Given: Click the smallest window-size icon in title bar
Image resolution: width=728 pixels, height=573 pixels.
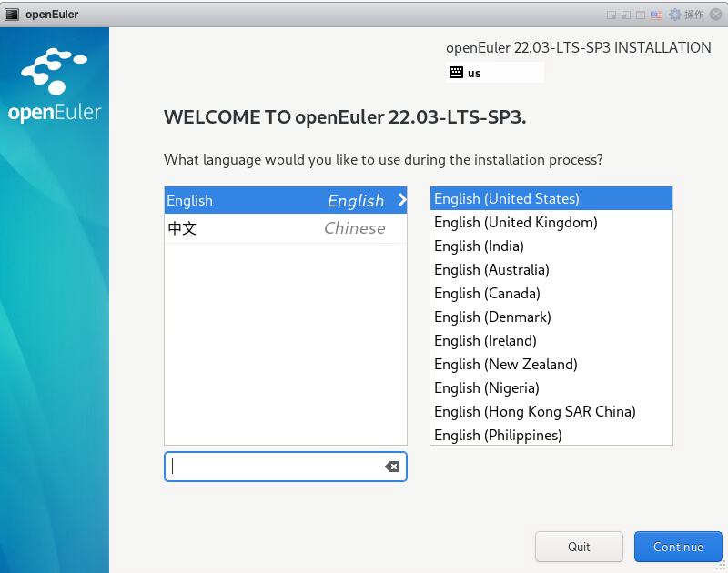Looking at the screenshot, I should click(612, 15).
